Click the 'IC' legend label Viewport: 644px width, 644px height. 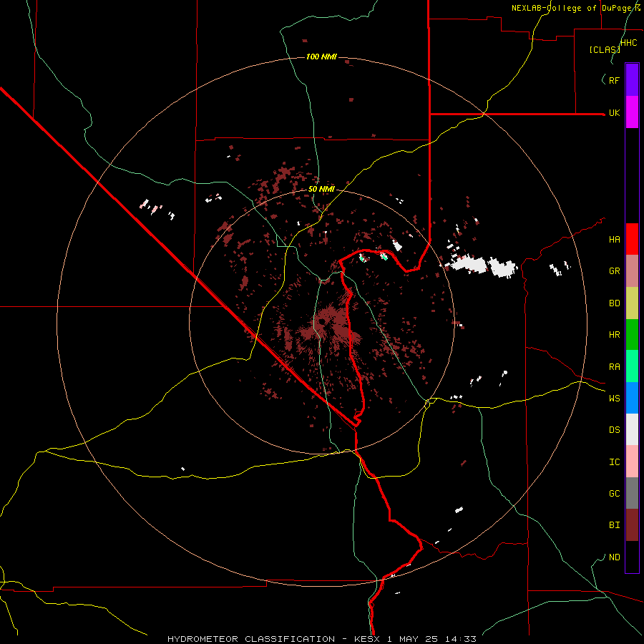point(614,462)
